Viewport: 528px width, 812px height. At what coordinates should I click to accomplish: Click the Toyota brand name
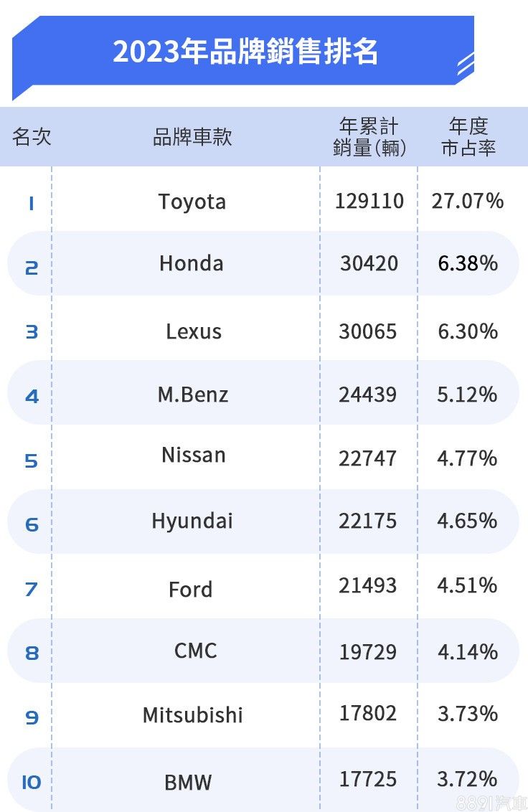[192, 202]
